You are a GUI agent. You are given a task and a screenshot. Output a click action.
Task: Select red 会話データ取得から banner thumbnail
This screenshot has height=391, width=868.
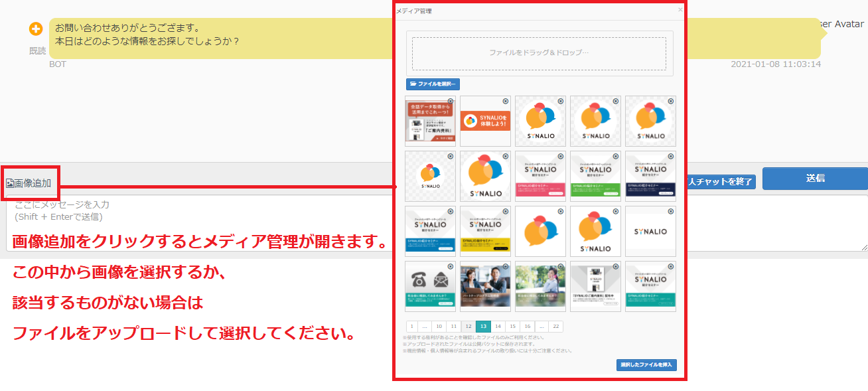tap(430, 121)
